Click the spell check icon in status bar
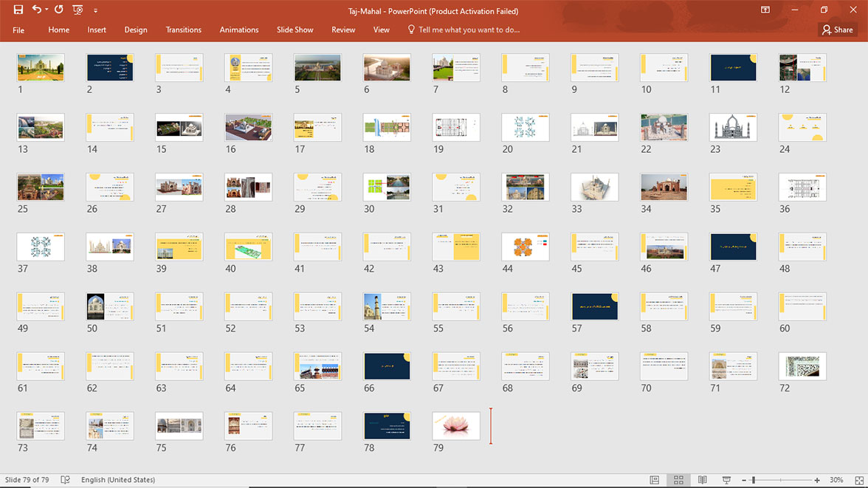The width and height of the screenshot is (868, 488). (x=65, y=480)
